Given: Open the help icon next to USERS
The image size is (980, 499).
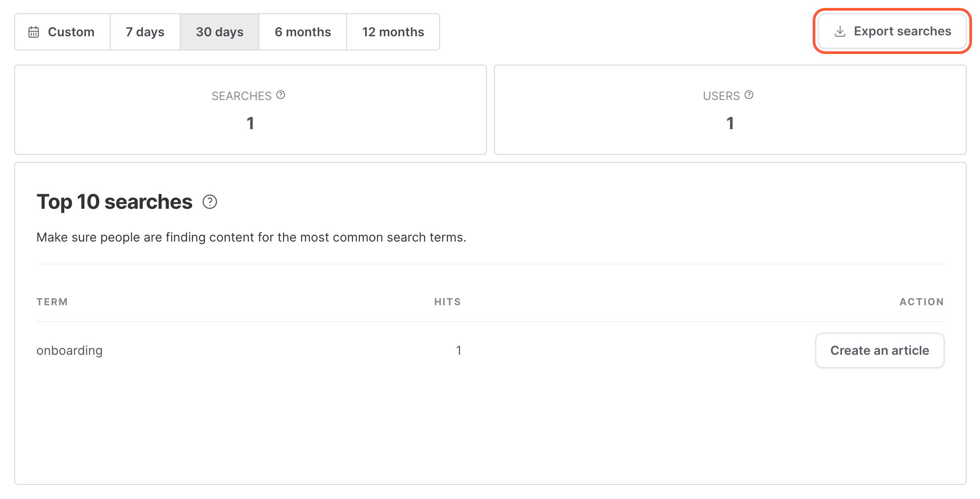Looking at the screenshot, I should 749,95.
